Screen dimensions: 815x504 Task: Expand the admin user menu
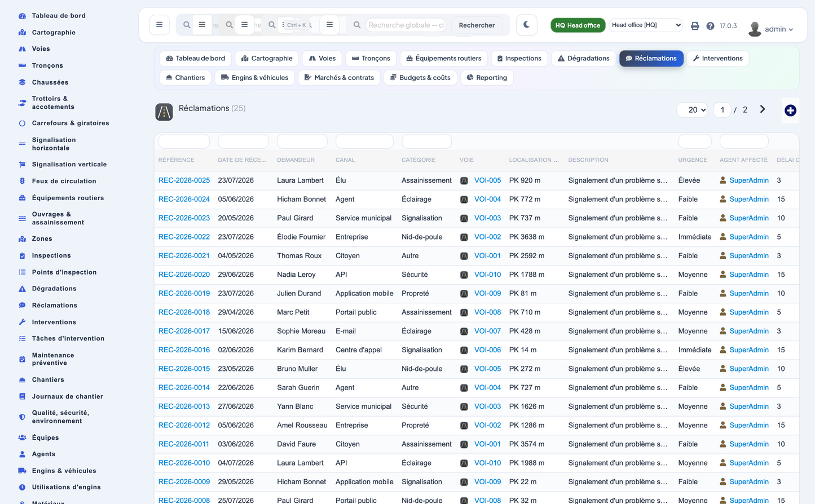point(771,28)
